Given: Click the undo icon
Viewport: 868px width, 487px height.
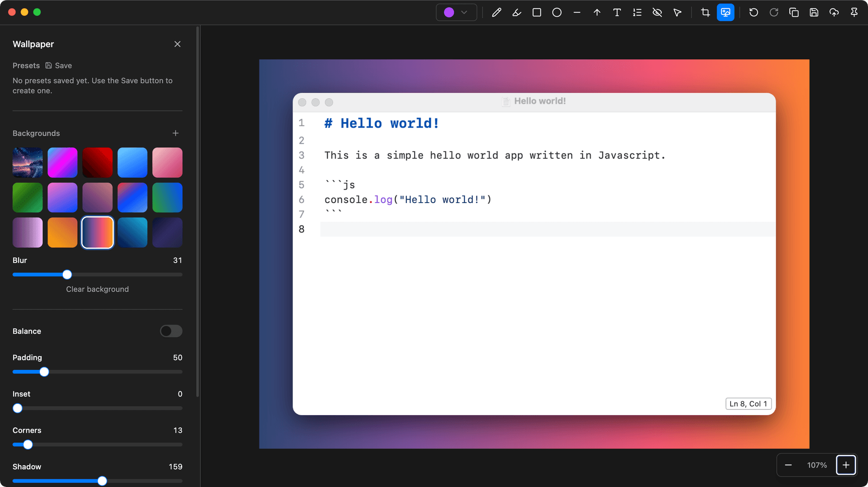Looking at the screenshot, I should click(x=753, y=13).
